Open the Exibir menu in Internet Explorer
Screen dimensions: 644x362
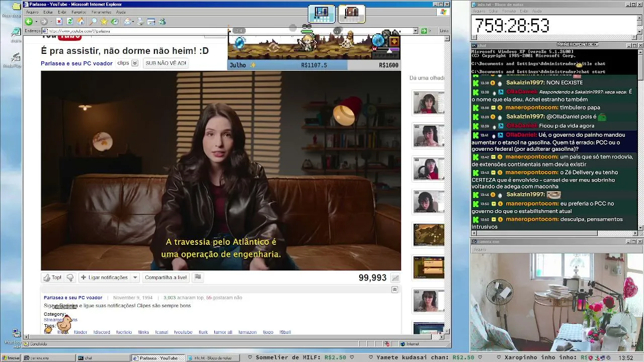pyautogui.click(x=62, y=12)
